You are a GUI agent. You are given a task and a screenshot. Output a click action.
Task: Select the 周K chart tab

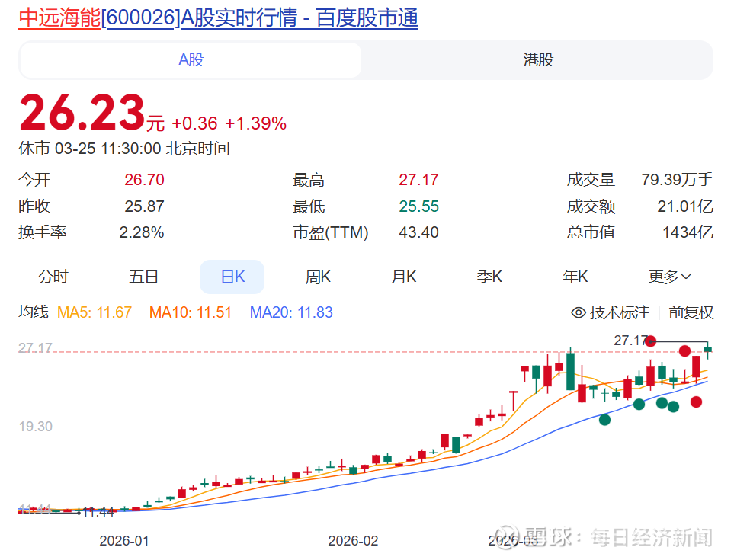point(318,277)
